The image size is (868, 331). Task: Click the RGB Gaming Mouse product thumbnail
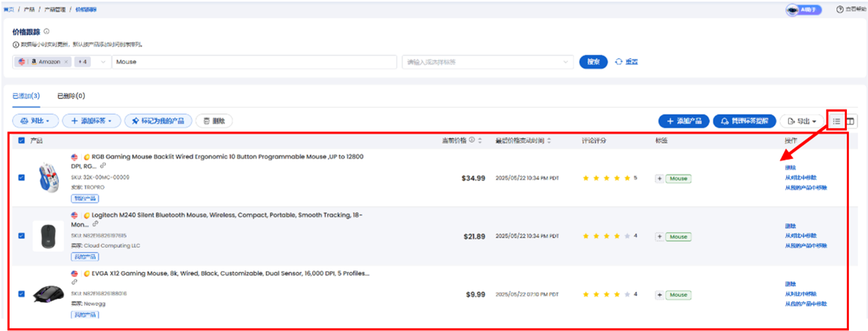(x=48, y=177)
